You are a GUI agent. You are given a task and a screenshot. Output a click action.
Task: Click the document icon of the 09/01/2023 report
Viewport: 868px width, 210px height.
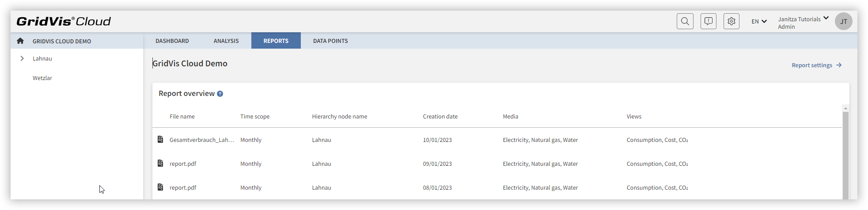point(160,164)
